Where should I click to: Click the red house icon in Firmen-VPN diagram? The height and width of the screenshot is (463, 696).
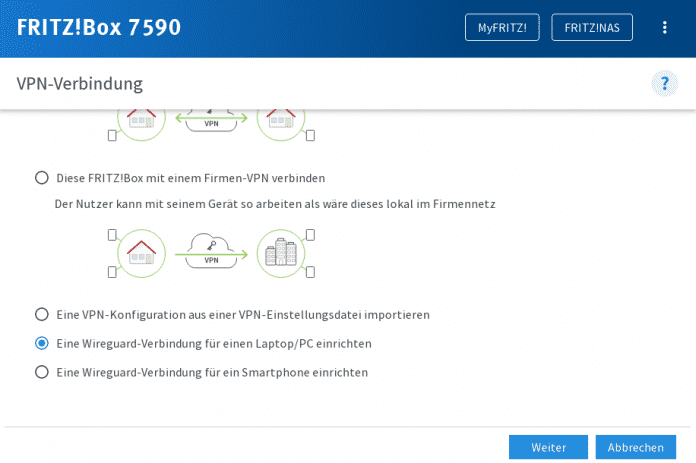(141, 253)
